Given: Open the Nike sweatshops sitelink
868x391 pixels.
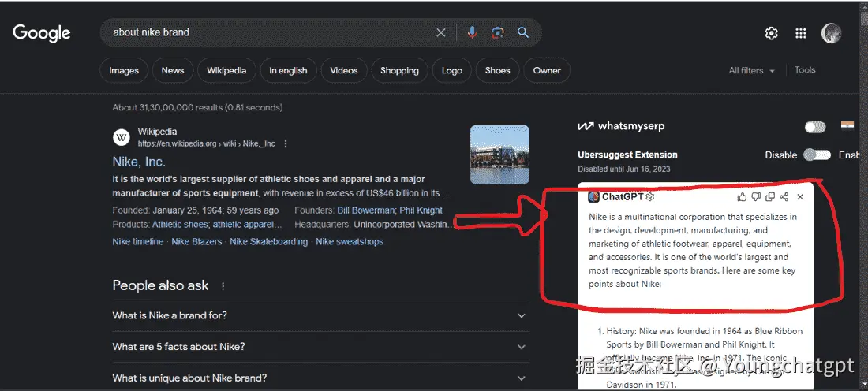Looking at the screenshot, I should [350, 242].
